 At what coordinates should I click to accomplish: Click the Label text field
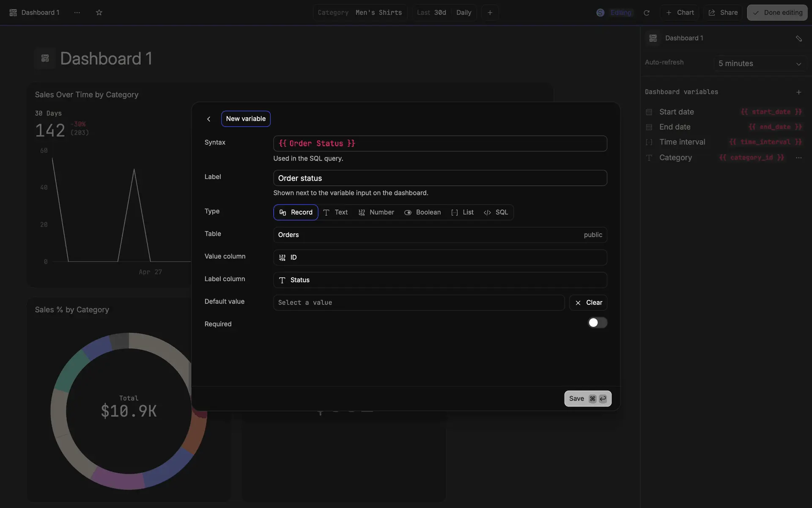[x=440, y=178]
